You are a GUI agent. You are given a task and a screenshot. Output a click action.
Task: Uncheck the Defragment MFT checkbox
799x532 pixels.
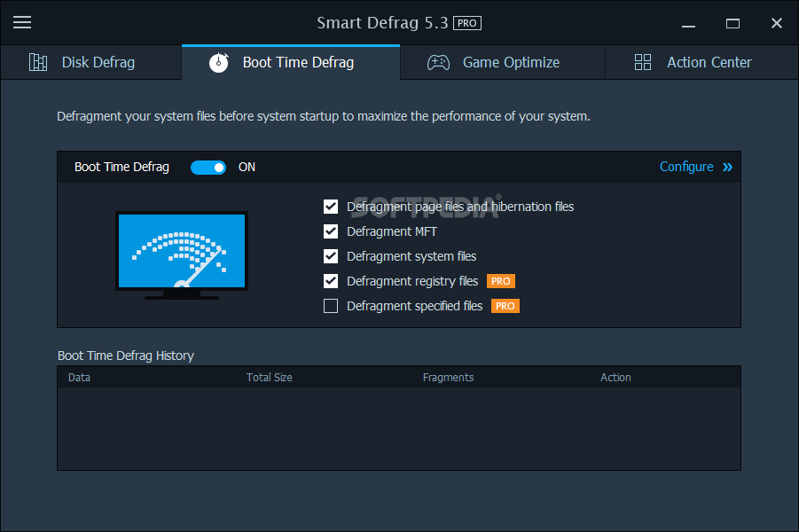point(331,231)
